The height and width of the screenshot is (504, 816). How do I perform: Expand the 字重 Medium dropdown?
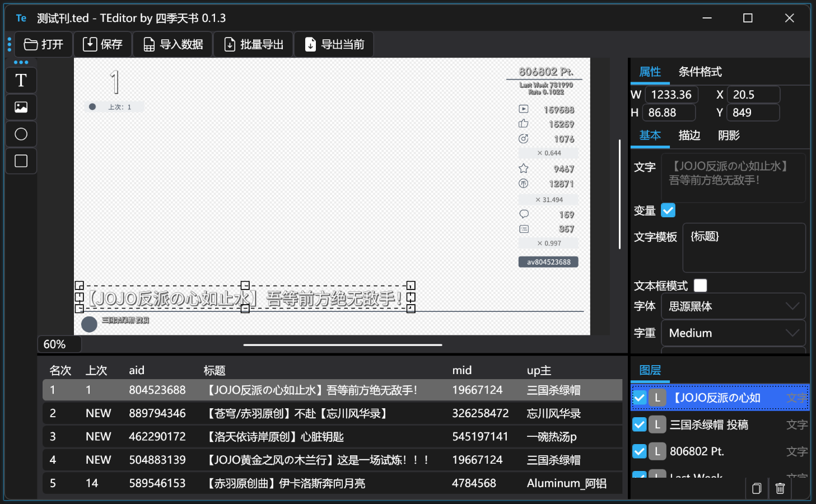point(733,333)
